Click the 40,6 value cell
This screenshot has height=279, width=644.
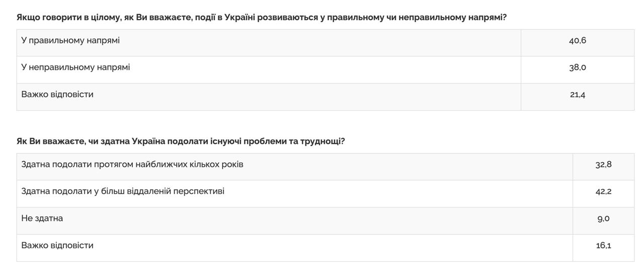pos(577,41)
